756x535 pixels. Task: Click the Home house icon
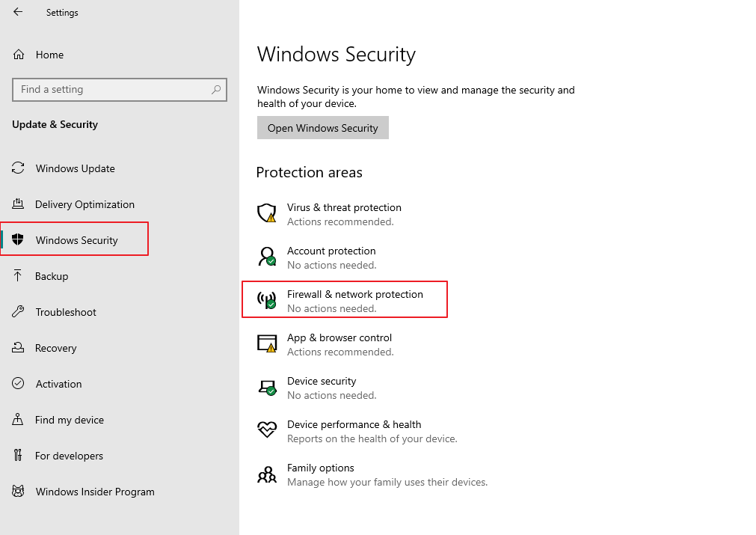click(x=19, y=55)
